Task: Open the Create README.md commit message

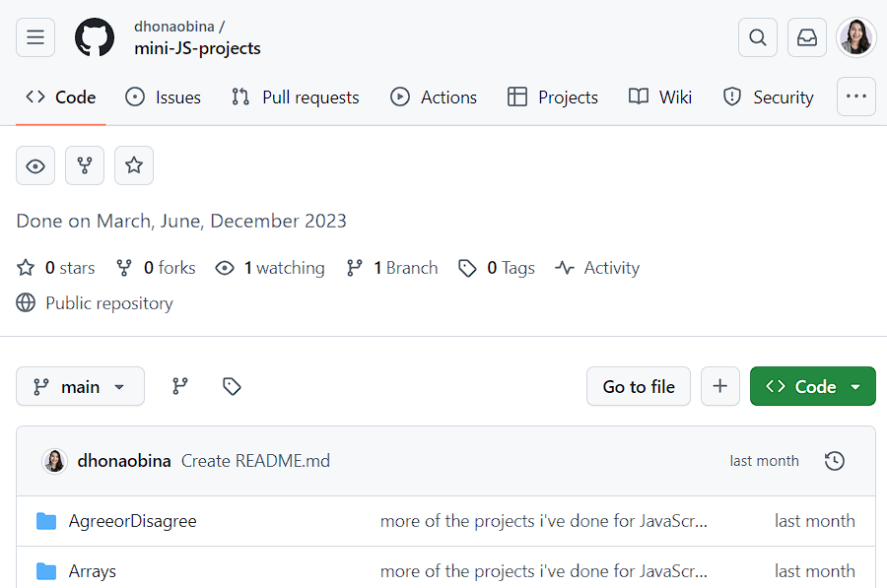Action: click(257, 460)
